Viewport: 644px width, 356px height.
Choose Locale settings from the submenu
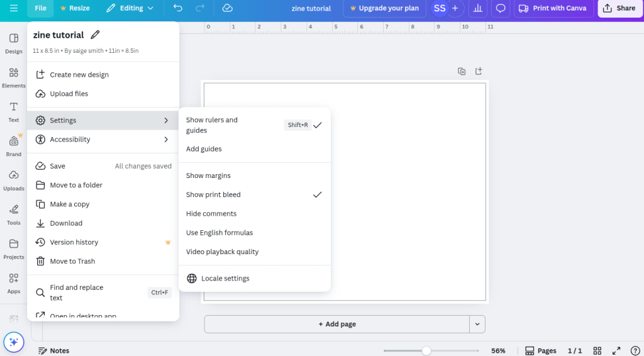(225, 279)
